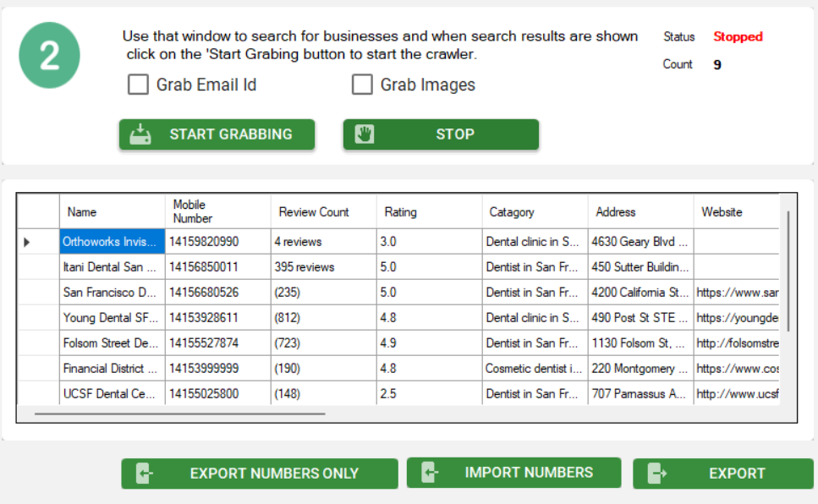
Task: Click mobile number 14155025800
Action: pos(218,393)
